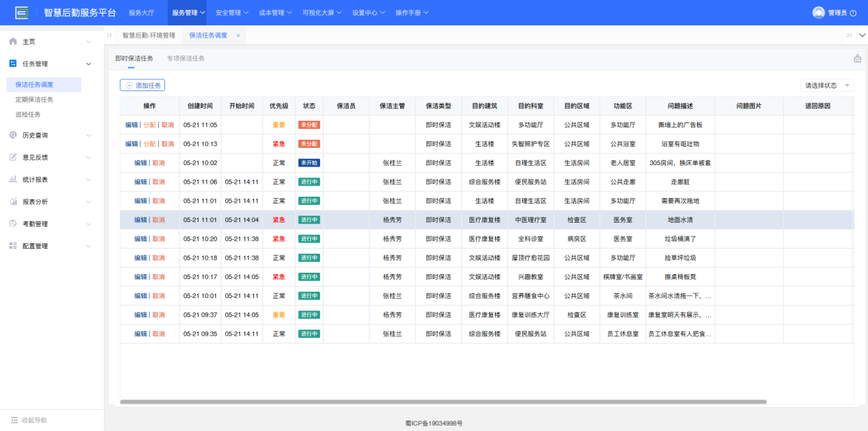Click the 主页 home icon in sidebar

point(13,42)
